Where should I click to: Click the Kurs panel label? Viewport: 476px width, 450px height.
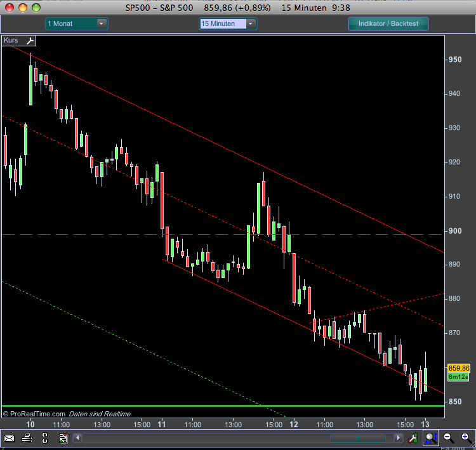11,41
